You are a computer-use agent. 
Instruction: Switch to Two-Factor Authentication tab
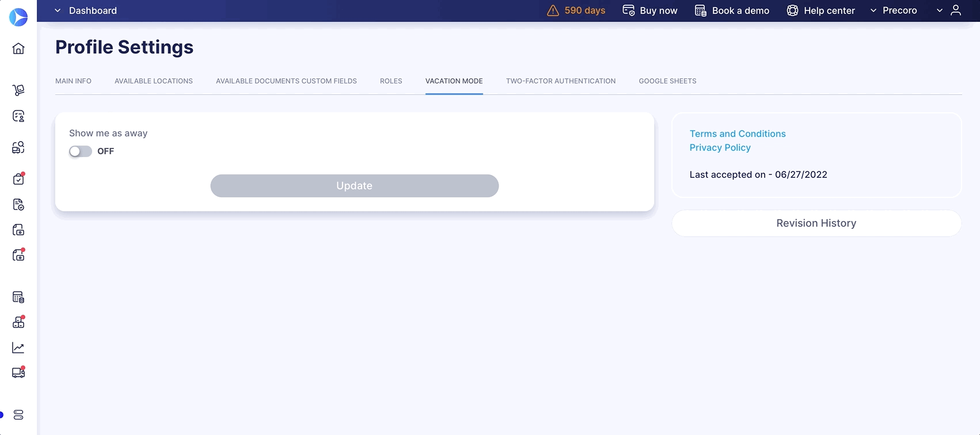(560, 81)
